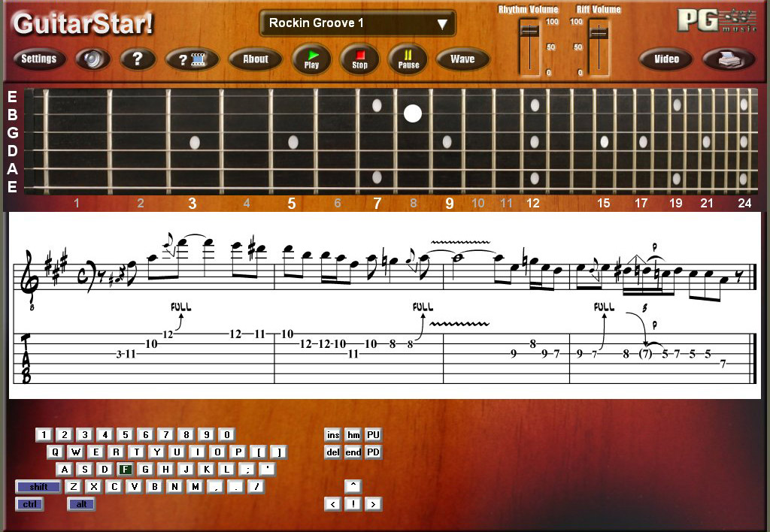
Task: Click the Q key on the virtual keyboard
Action: 55,452
